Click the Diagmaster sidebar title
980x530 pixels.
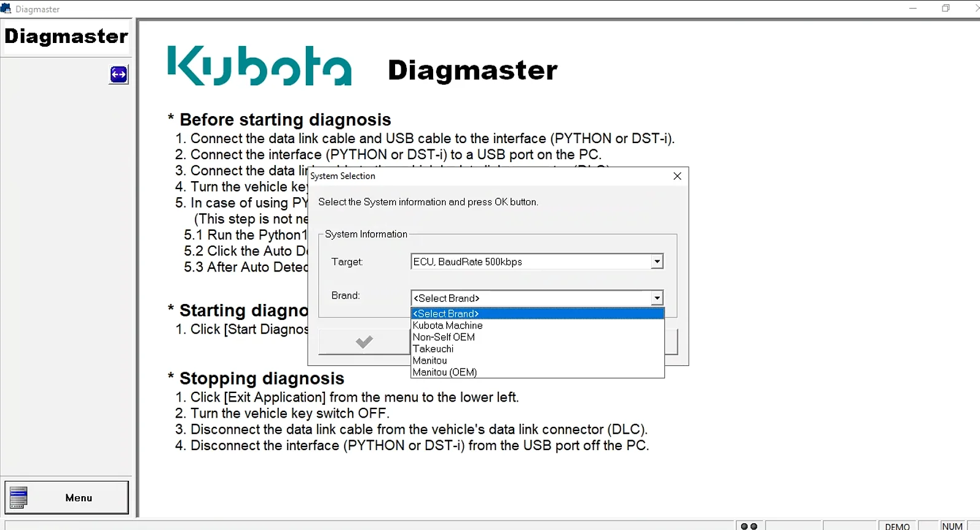pos(66,36)
